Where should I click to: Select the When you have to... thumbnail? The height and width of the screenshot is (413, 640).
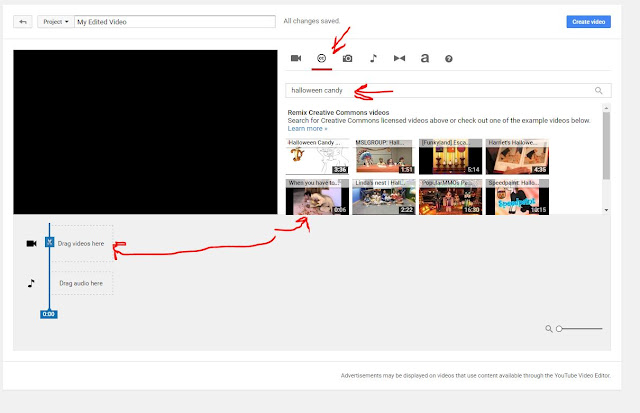[x=317, y=197]
